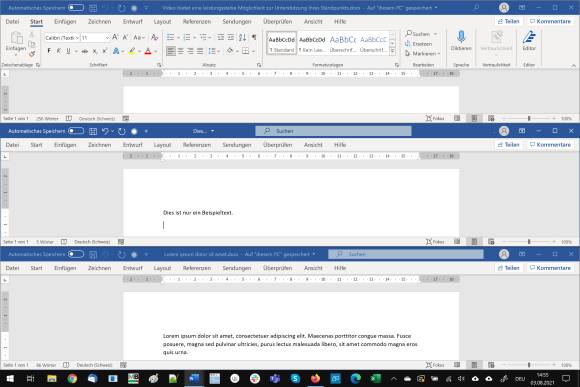The height and width of the screenshot is (387, 580).
Task: Collapse the ribbon with the chevron arrow
Action: [573, 65]
